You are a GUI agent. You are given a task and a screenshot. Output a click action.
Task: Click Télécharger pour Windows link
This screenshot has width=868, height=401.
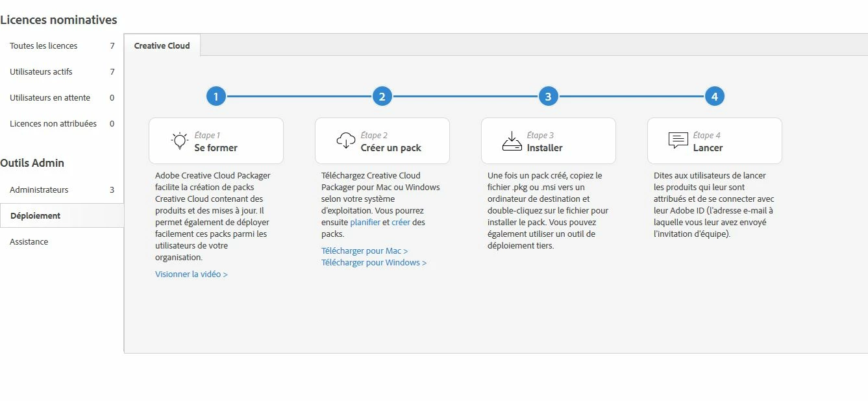pyautogui.click(x=374, y=263)
